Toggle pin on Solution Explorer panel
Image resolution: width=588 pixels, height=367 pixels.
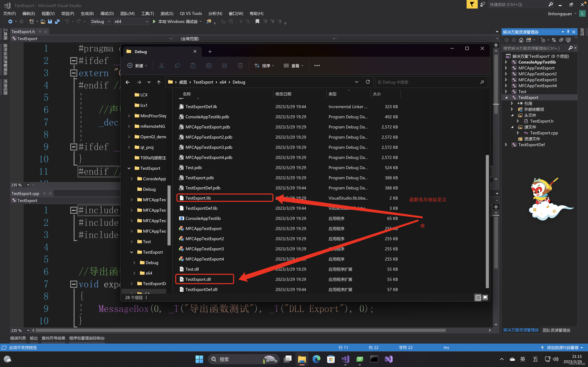click(568, 32)
